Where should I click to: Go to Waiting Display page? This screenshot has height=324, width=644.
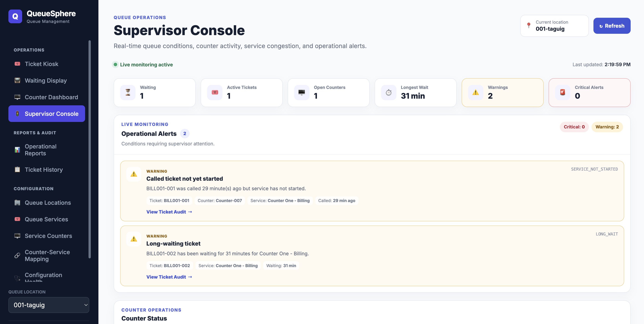pyautogui.click(x=47, y=80)
